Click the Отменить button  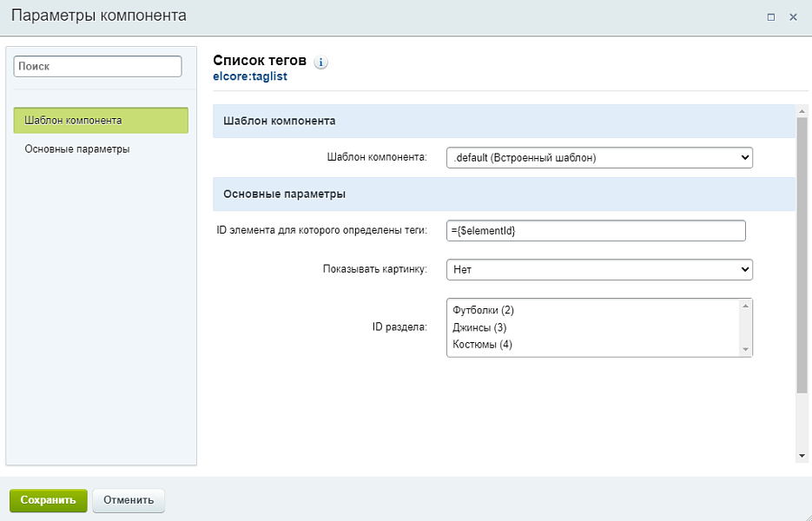[129, 500]
